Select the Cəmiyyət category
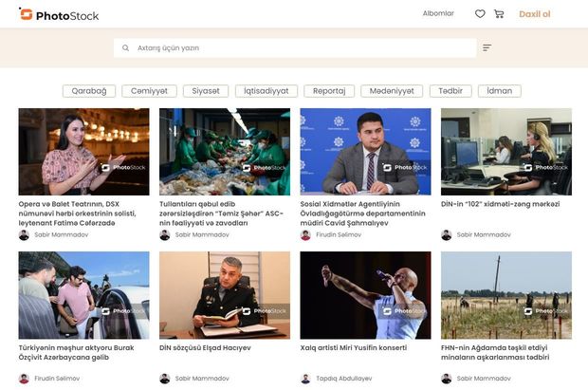The image size is (588, 390). 149,91
